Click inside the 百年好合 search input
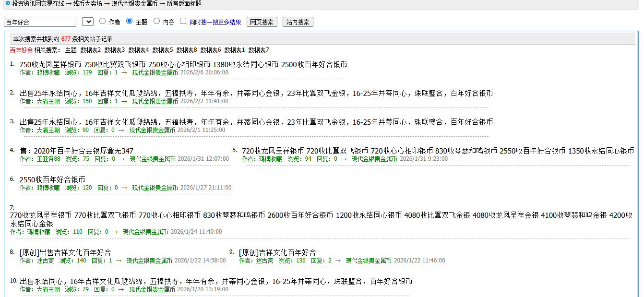The height and width of the screenshot is (297, 644). point(40,21)
